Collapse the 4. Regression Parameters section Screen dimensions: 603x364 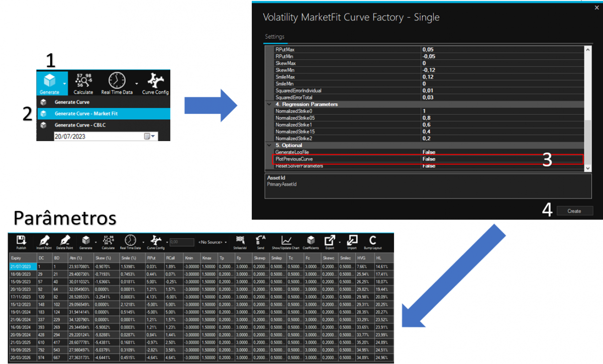tap(269, 104)
